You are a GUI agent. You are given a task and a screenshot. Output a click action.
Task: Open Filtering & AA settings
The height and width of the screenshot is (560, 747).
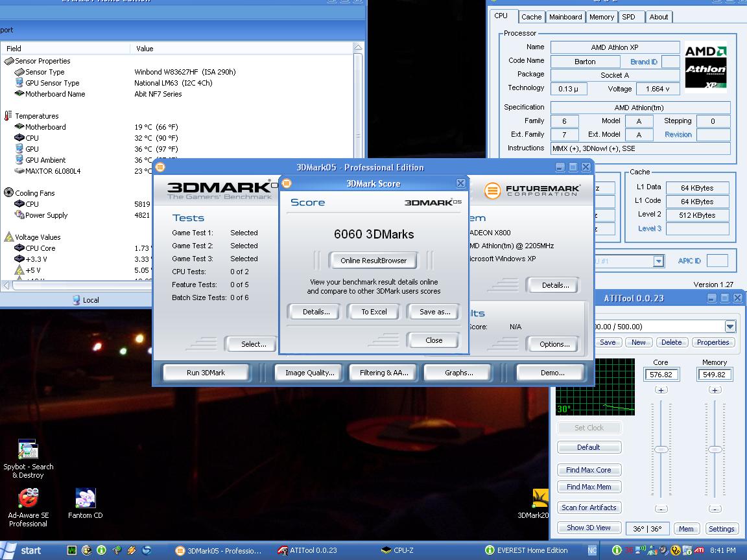(x=384, y=373)
